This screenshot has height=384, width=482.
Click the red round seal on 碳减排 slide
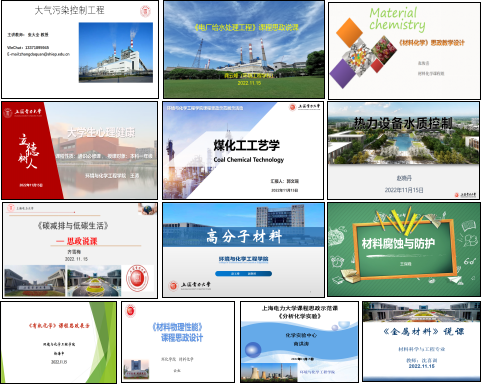pyautogui.click(x=137, y=278)
